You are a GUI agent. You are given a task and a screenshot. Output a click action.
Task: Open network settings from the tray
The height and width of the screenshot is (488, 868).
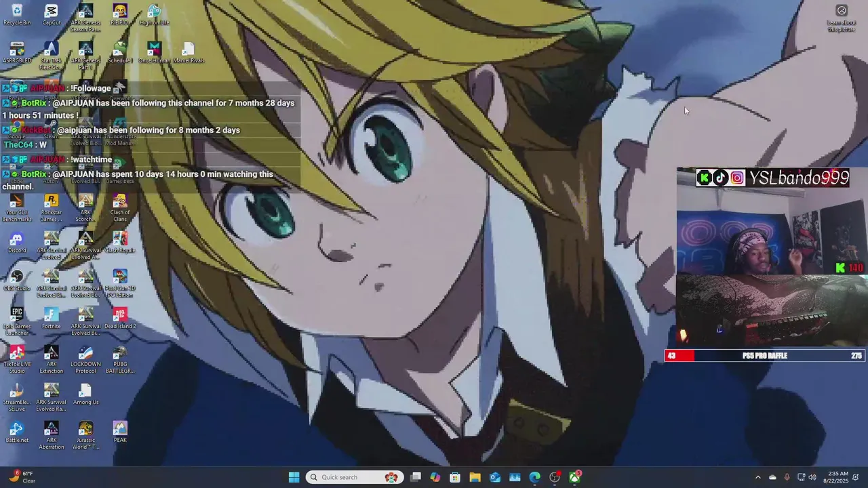(801, 477)
